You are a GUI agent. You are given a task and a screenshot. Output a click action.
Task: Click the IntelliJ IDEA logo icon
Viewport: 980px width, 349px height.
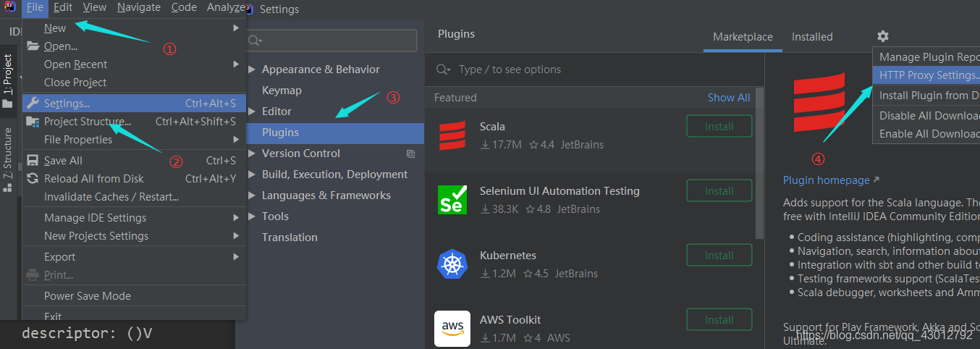point(10,7)
